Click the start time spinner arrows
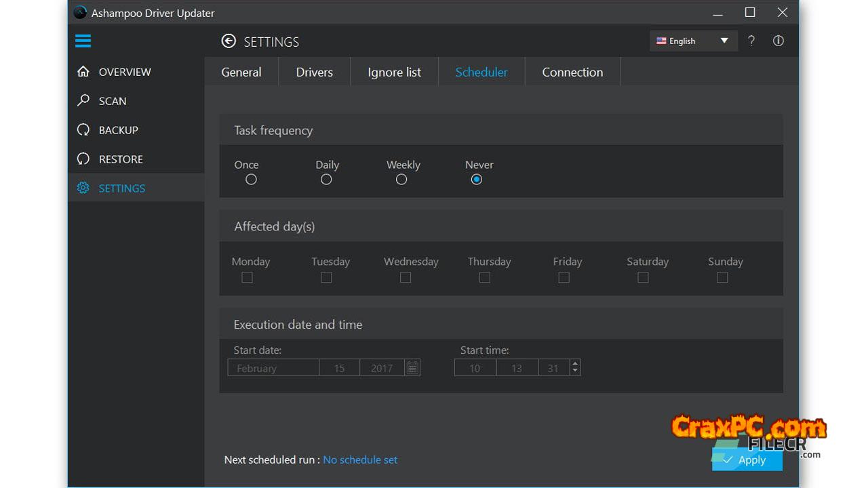868x488 pixels. tap(575, 367)
